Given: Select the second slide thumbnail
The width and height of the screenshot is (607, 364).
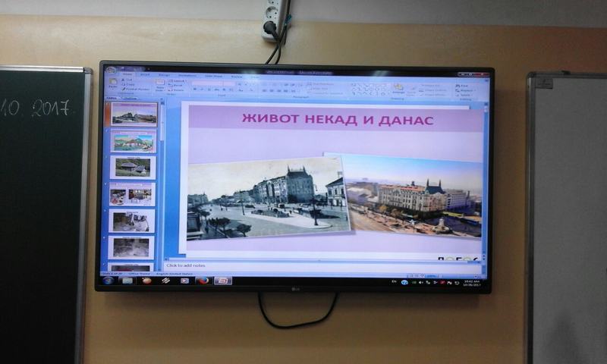Looking at the screenshot, I should tap(134, 141).
